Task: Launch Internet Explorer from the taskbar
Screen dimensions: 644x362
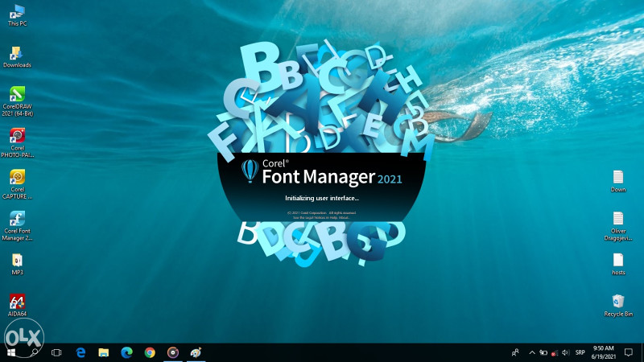Action: tap(81, 352)
